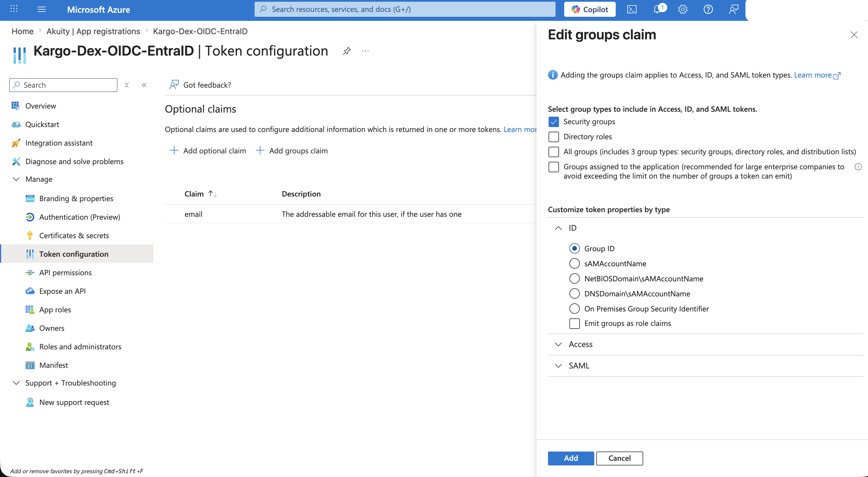
Task: Check the Directory roles checkbox
Action: (553, 137)
